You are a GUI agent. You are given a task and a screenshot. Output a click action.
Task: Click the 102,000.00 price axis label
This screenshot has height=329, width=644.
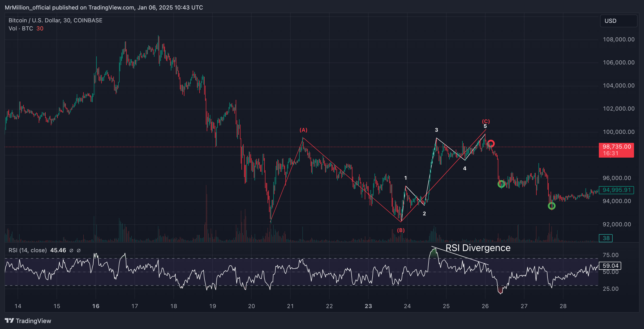point(619,108)
